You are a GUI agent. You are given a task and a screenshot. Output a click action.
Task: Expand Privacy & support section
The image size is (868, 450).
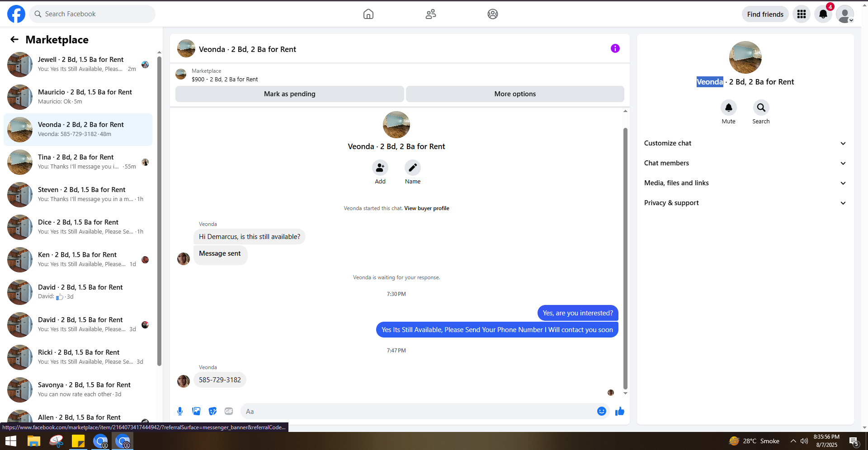tap(745, 203)
